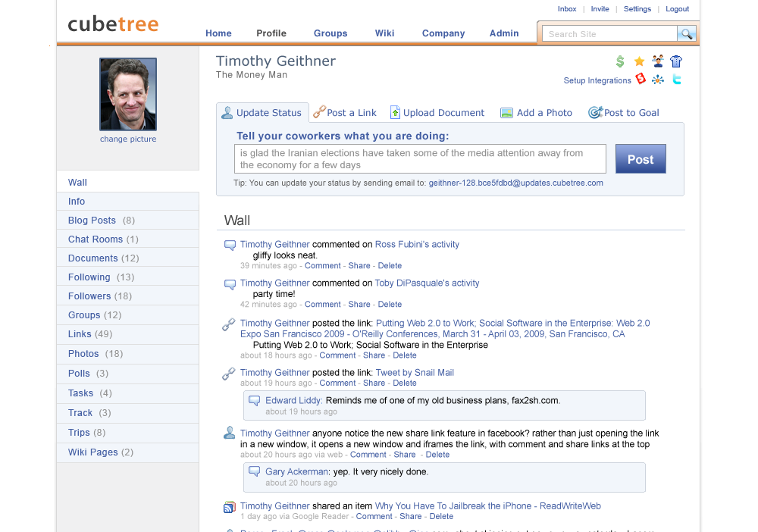The width and height of the screenshot is (758, 532).
Task: Click the comment bubble in Gary Ackerman reply
Action: 254,471
